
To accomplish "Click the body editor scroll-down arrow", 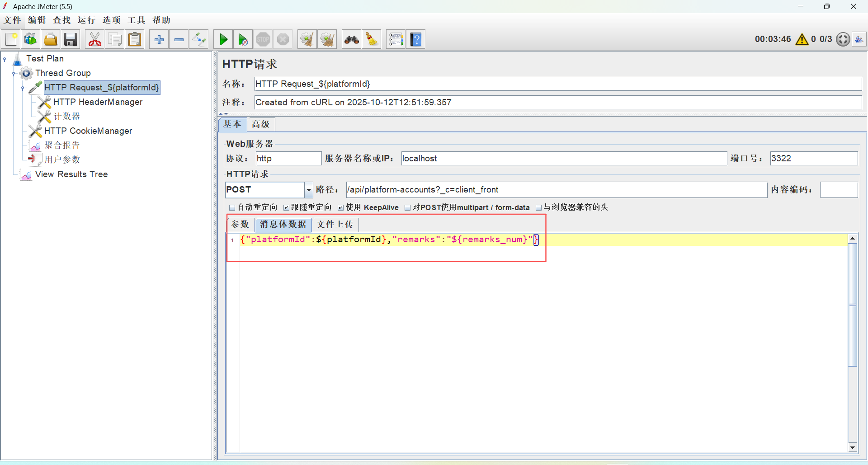I will (853, 447).
